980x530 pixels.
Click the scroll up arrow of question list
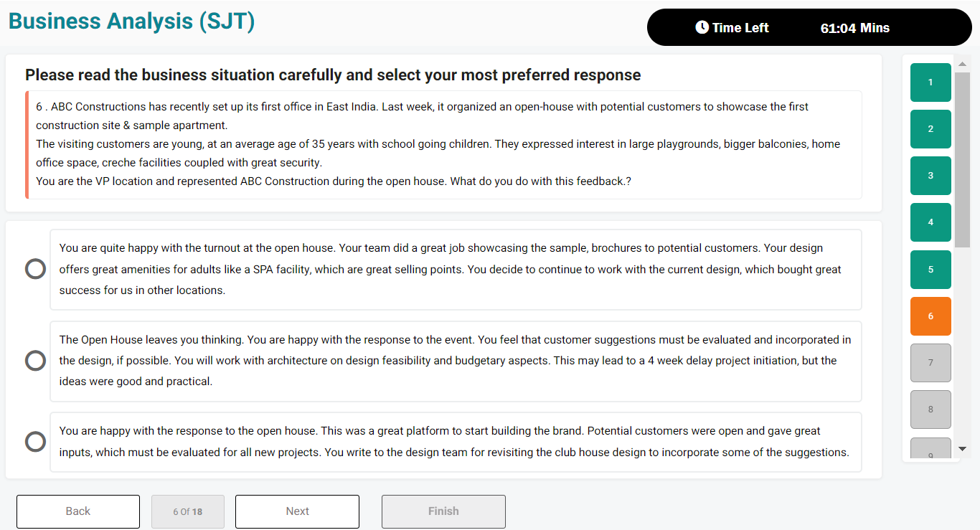click(x=963, y=64)
